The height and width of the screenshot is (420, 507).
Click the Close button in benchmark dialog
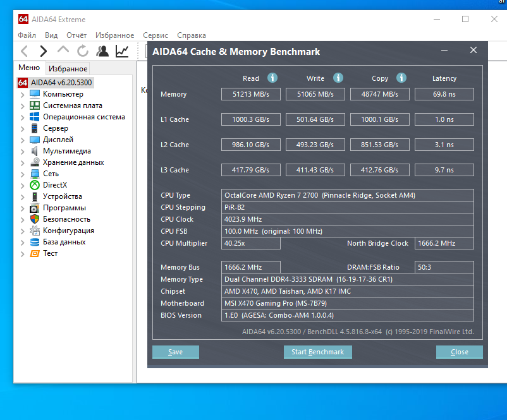pos(460,352)
